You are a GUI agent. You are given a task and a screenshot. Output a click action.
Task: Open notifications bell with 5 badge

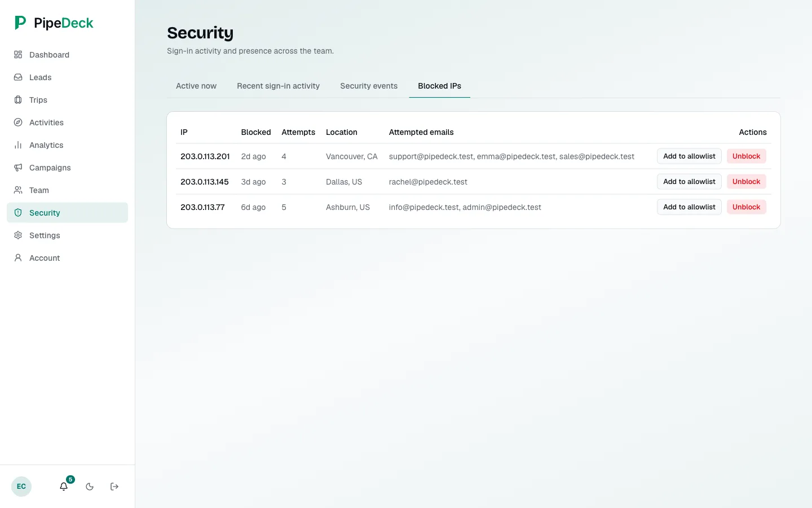click(x=64, y=486)
